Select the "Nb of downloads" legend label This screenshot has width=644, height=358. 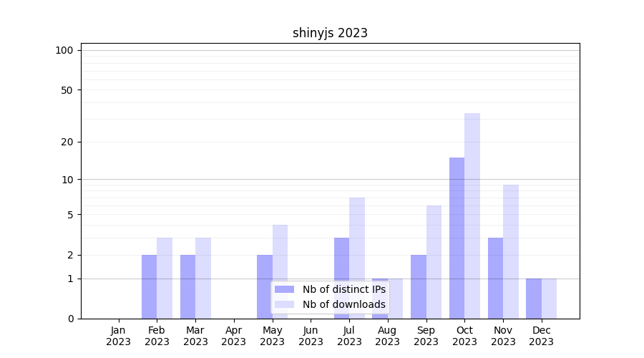click(343, 304)
